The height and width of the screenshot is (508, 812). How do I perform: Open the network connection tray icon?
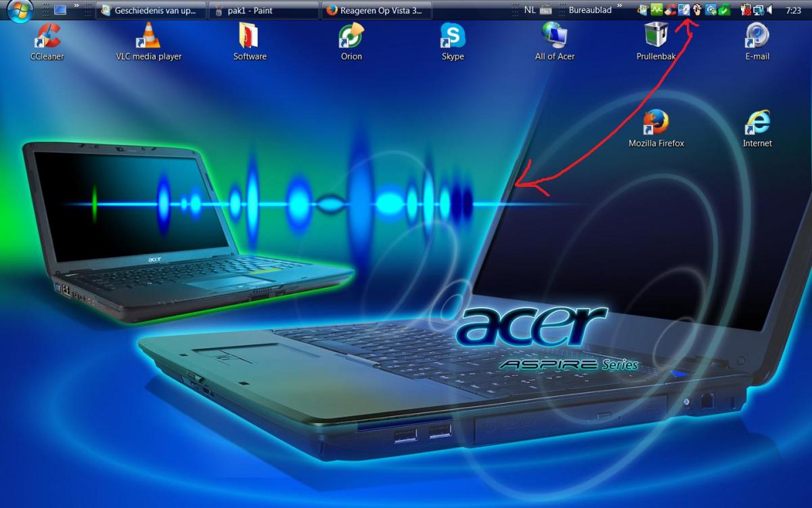759,10
